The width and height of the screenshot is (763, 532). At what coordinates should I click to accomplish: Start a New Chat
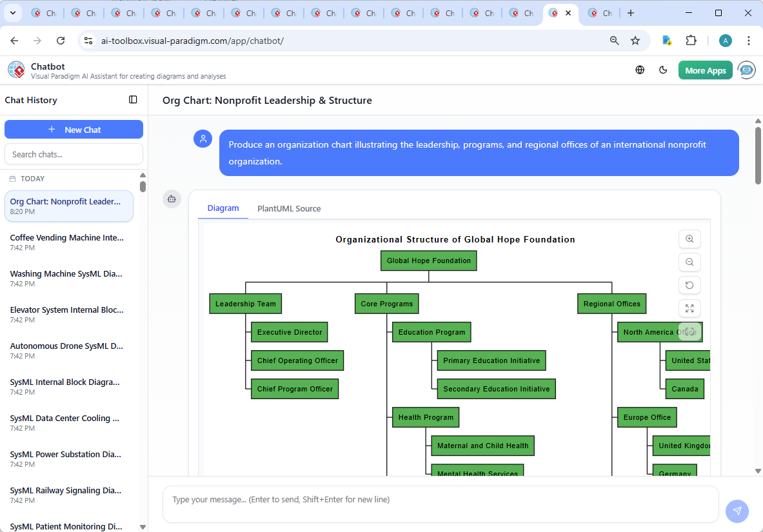point(74,129)
